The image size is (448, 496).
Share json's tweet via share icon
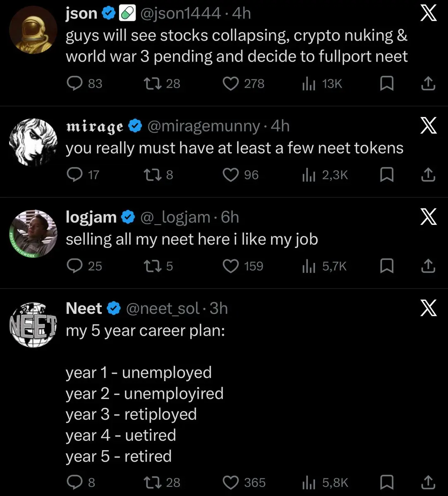pos(428,84)
